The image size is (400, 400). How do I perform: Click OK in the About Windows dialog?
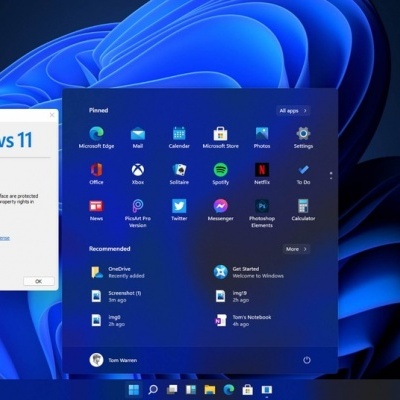click(x=39, y=281)
